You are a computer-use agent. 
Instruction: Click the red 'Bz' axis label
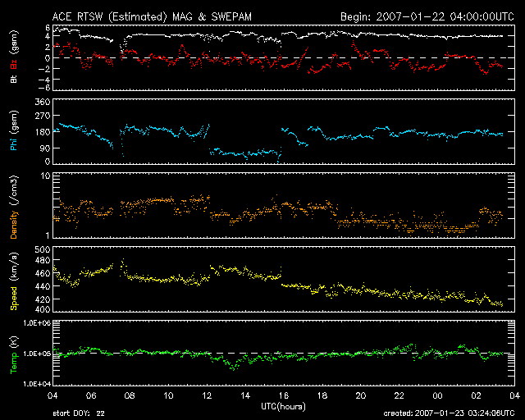(14, 64)
